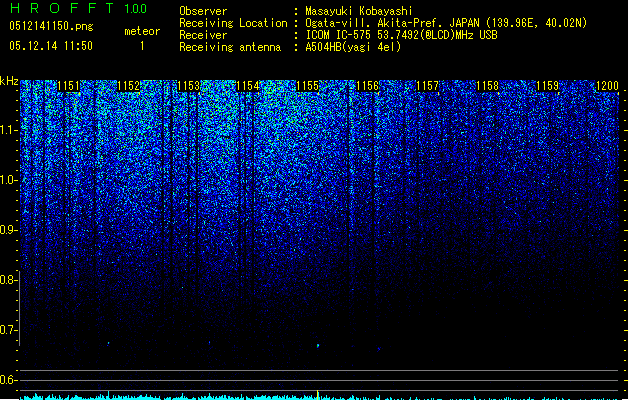Viewport: 629px width, 400px height.
Task: Click the meteor echo dot below 1155
Action: [x=318, y=345]
